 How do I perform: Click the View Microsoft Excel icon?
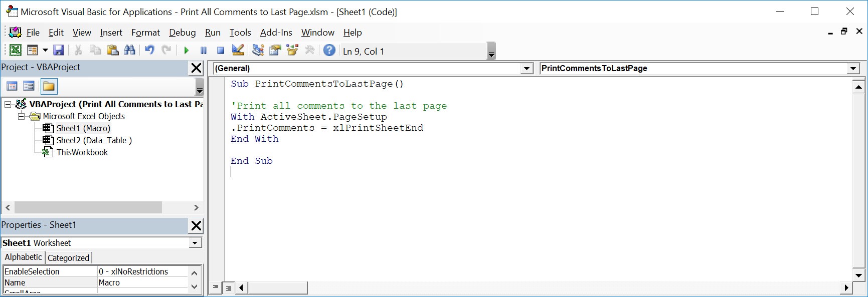(x=16, y=50)
